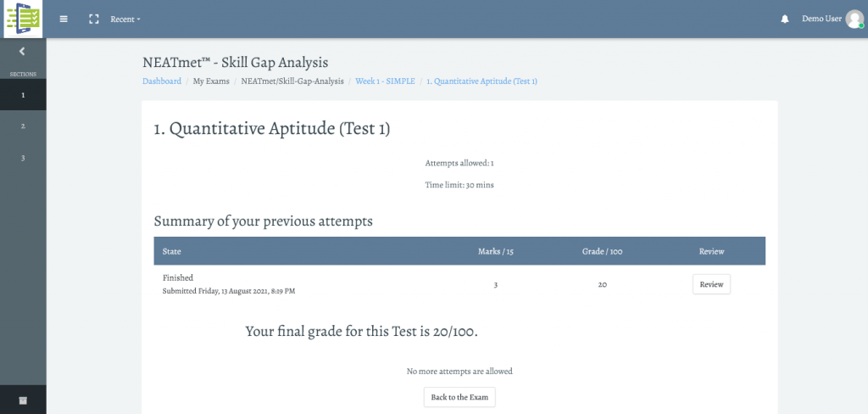Screen dimensions: 868x414
Task: Click the archive box icon in sidebar bottom
Action: pos(23,400)
